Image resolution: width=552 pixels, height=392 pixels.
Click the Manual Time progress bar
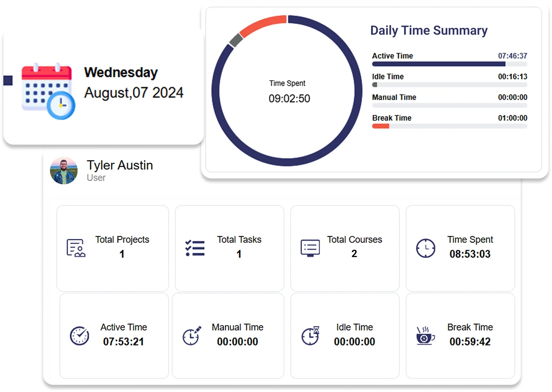pos(450,106)
